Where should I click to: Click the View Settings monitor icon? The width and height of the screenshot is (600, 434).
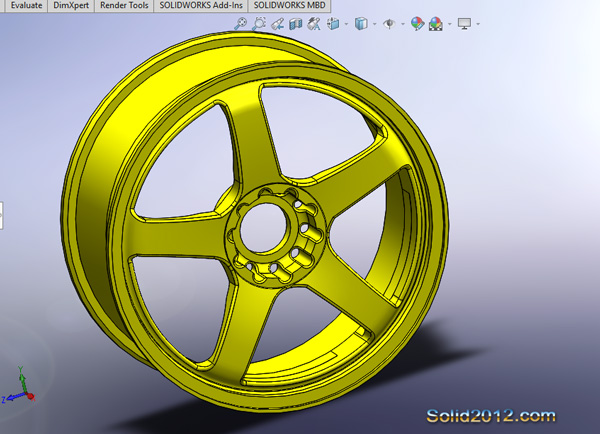tap(464, 24)
